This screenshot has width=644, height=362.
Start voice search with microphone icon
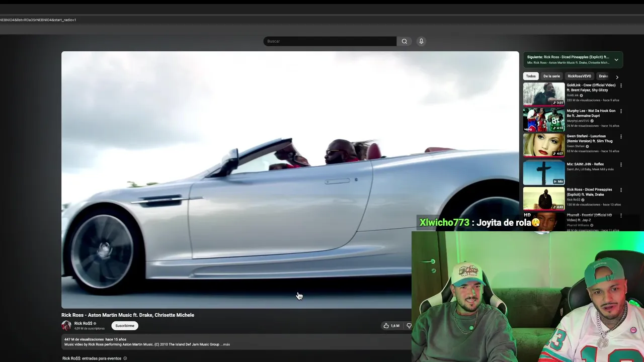422,41
